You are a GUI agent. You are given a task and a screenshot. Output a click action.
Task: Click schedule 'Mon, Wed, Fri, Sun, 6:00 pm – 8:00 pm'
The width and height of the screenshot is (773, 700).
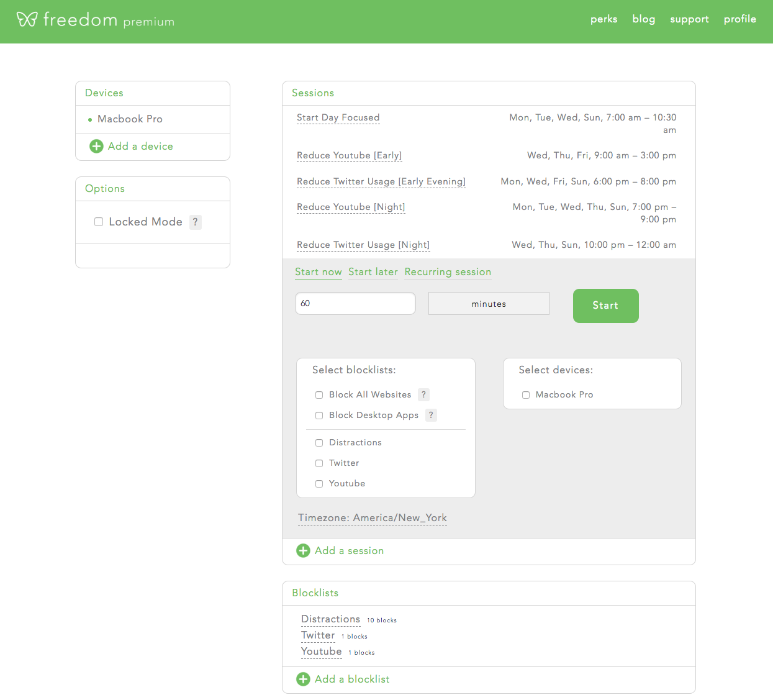tap(589, 181)
